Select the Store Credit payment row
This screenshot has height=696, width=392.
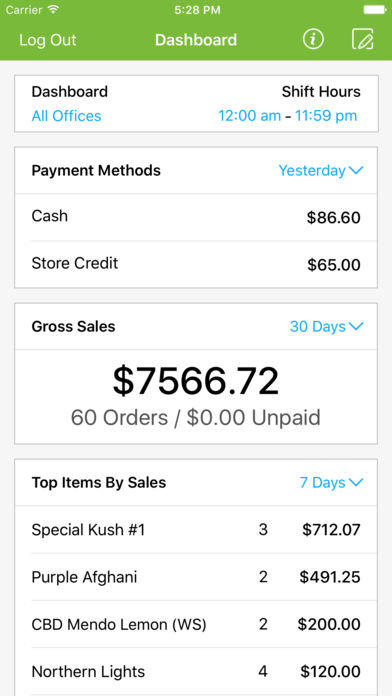(x=196, y=265)
